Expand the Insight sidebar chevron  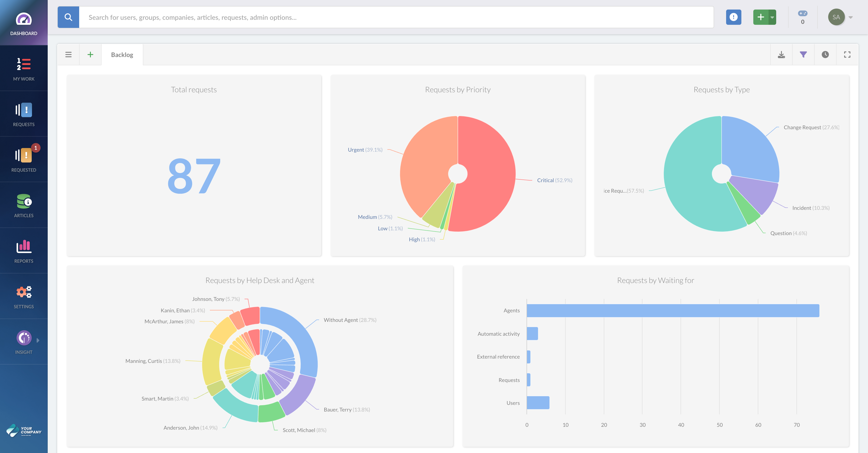click(38, 340)
